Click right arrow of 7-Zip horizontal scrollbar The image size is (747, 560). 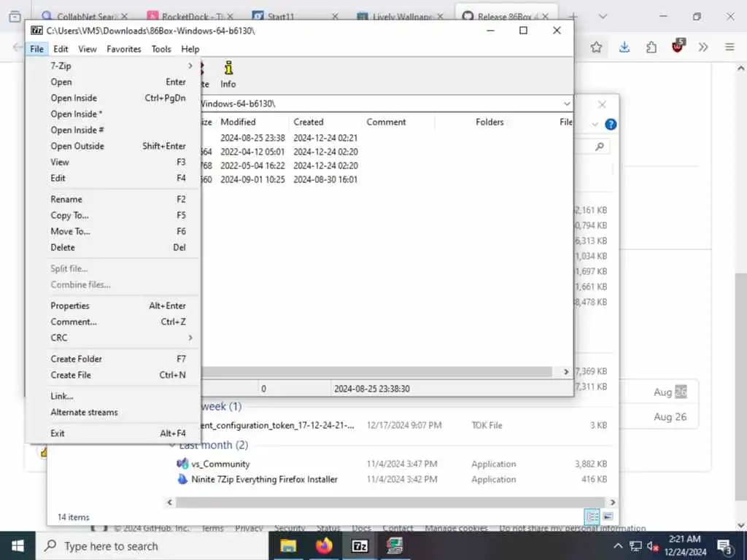566,372
